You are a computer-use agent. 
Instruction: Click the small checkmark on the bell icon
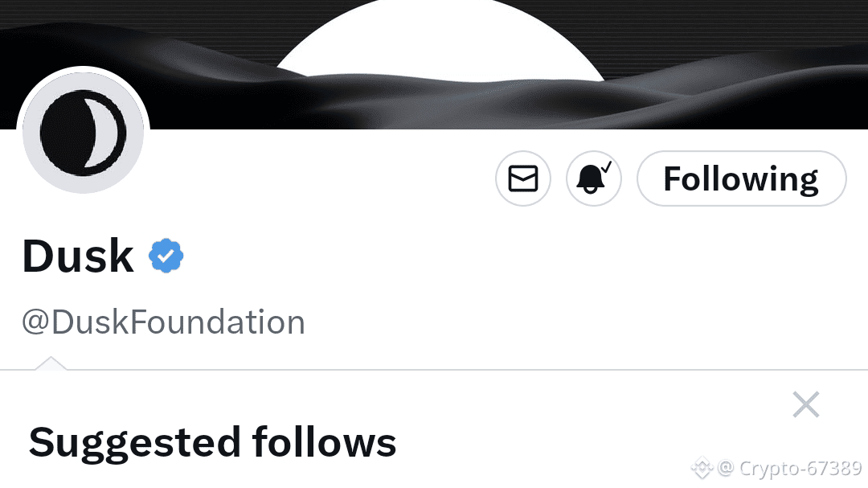coord(606,166)
